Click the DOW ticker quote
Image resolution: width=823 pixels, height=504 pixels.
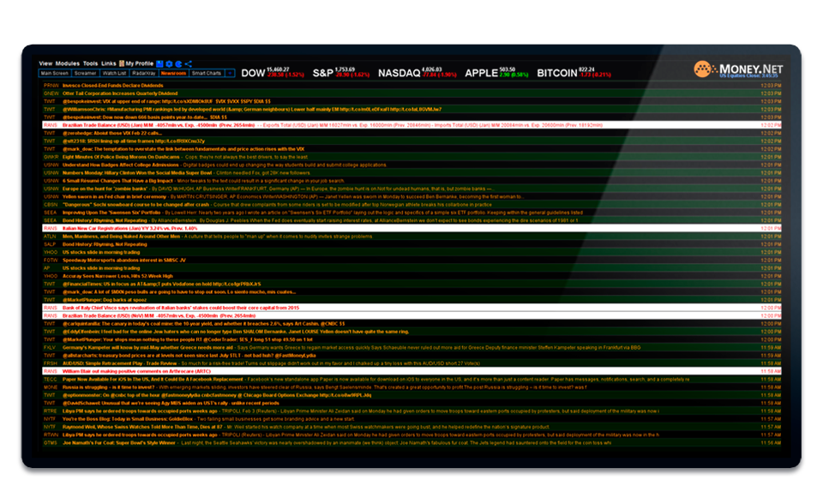(x=273, y=73)
